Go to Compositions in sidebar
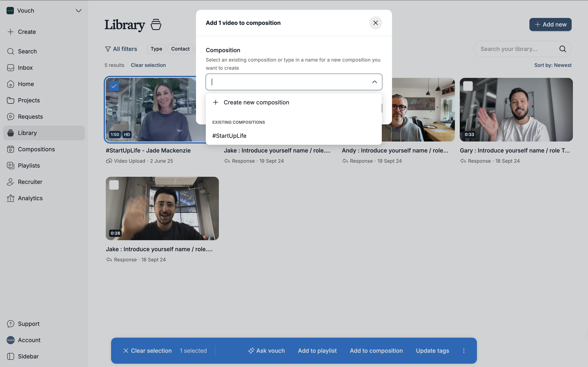 36,149
